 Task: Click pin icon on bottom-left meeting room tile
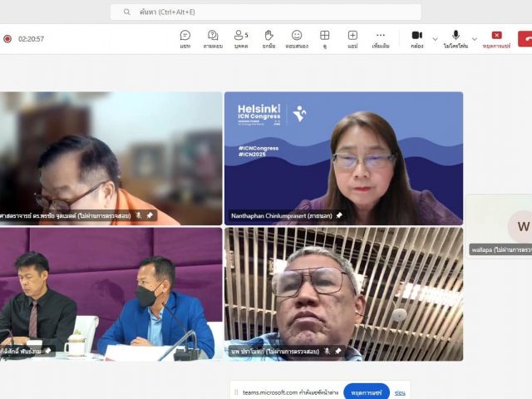click(48, 351)
